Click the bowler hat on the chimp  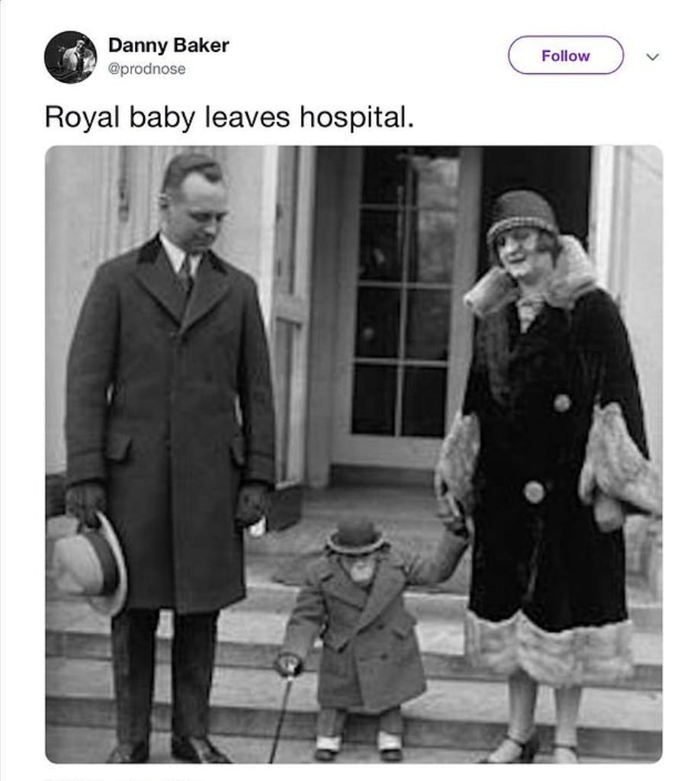point(355,536)
